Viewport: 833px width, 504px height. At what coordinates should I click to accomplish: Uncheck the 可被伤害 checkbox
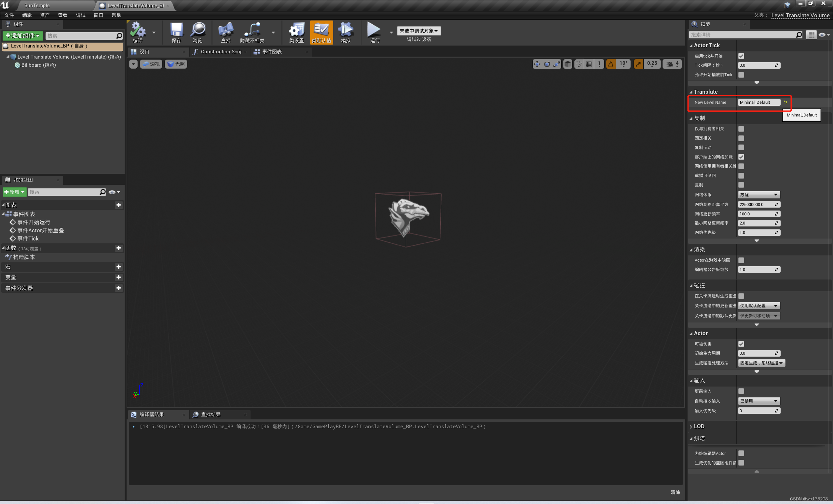point(741,344)
